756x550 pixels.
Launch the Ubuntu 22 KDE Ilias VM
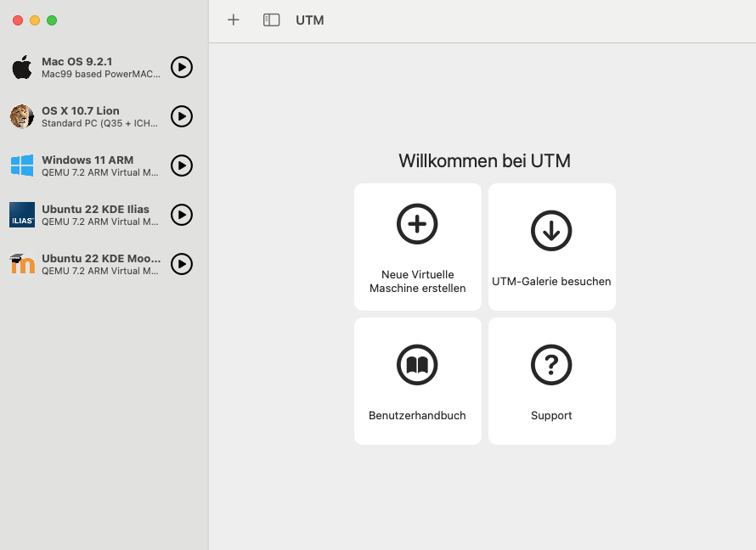pyautogui.click(x=182, y=215)
